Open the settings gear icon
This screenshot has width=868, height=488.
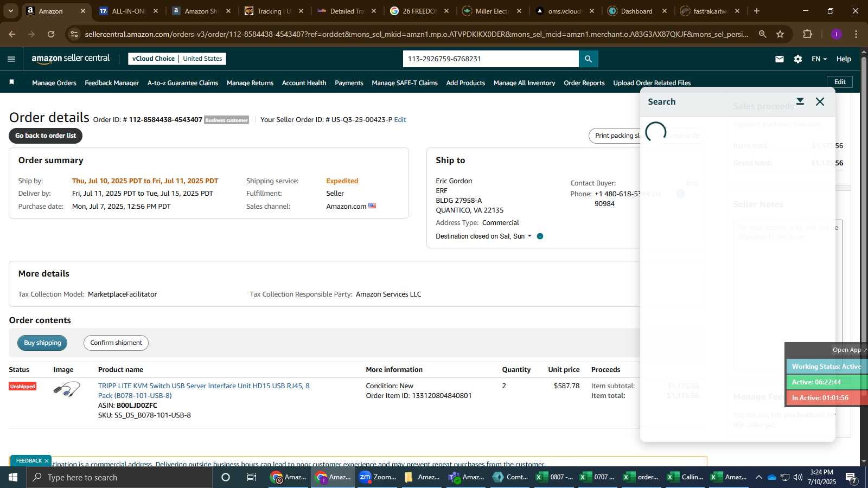click(x=798, y=59)
